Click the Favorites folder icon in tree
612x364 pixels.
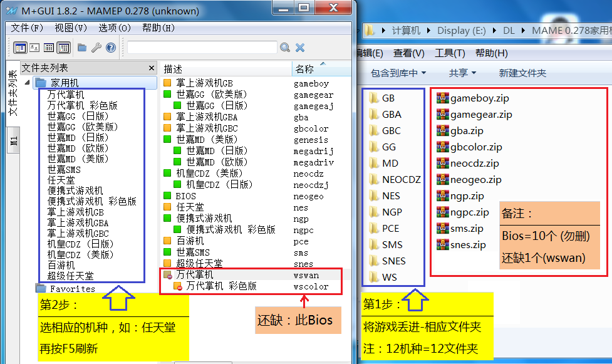pos(41,289)
